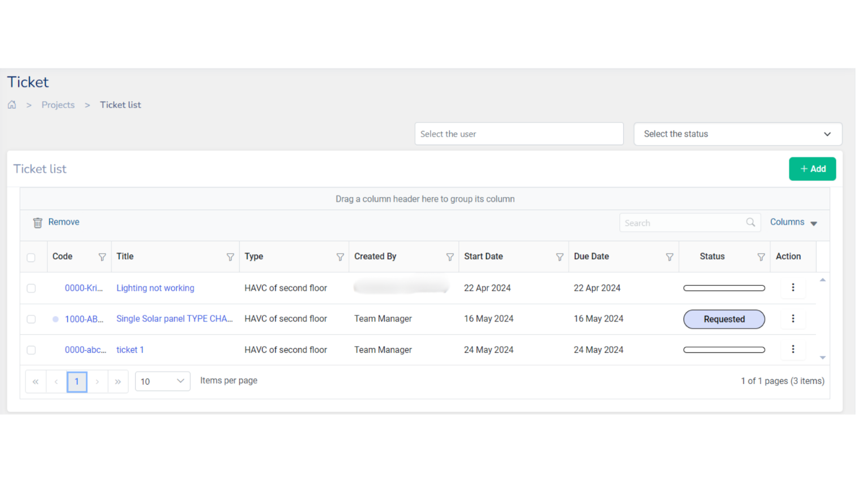Open three-dot menu for ticket 1 row
Viewport: 868px width, 488px height.
(x=793, y=350)
